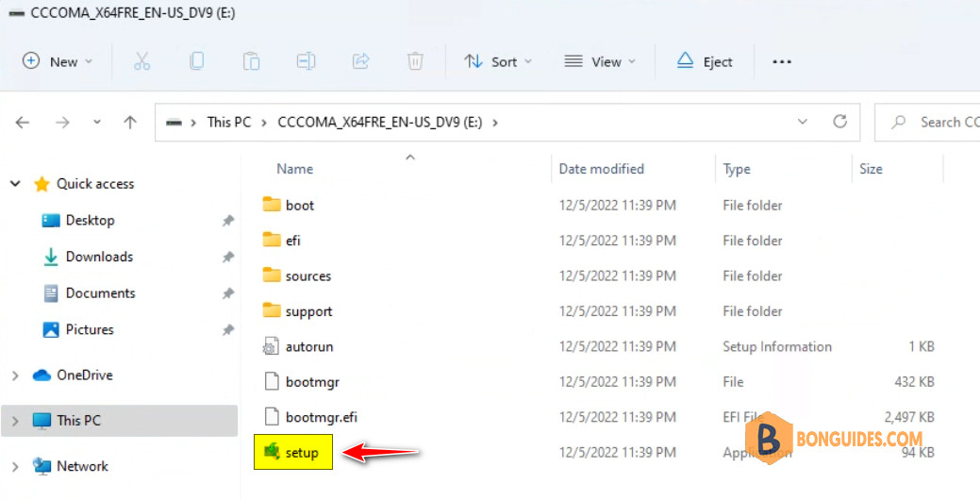The height and width of the screenshot is (500, 980).
Task: Go back with the left arrow
Action: coord(23,123)
